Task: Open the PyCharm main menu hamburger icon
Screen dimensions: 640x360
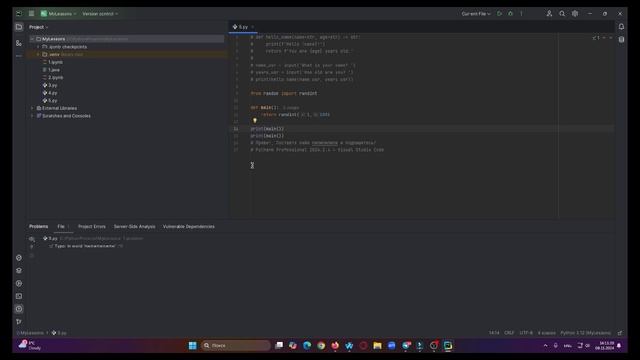Action: click(x=31, y=13)
